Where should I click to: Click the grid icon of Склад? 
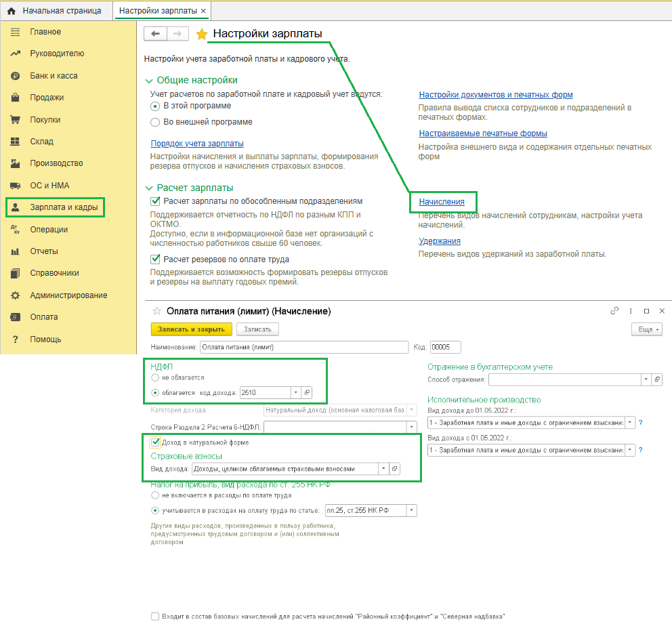click(15, 142)
